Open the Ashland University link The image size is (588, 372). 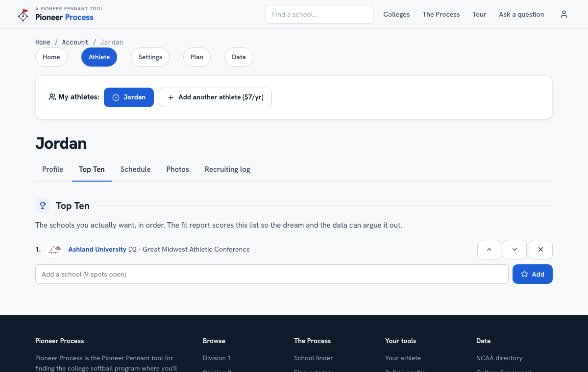pyautogui.click(x=97, y=249)
